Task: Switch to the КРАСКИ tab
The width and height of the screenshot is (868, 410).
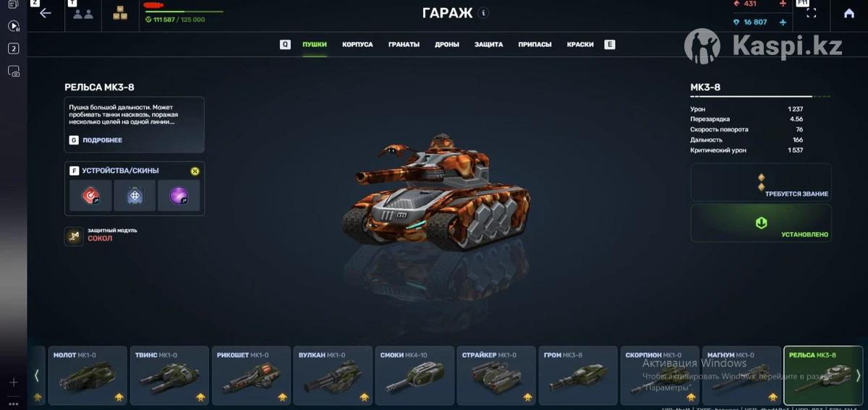Action: (x=580, y=45)
